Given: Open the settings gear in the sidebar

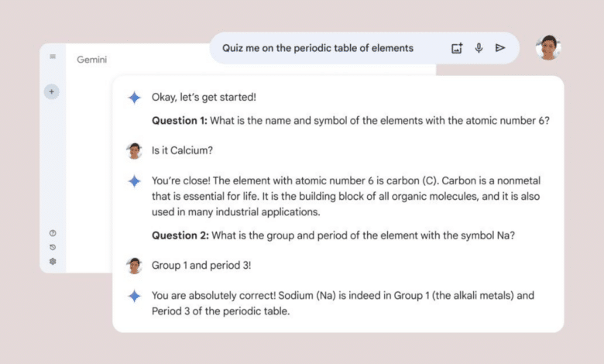Looking at the screenshot, I should pyautogui.click(x=53, y=261).
